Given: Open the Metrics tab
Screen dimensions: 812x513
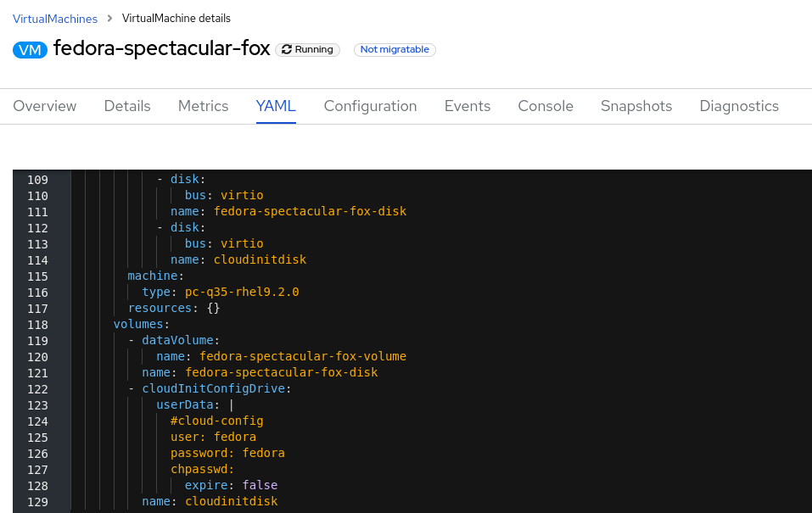Looking at the screenshot, I should point(203,106).
